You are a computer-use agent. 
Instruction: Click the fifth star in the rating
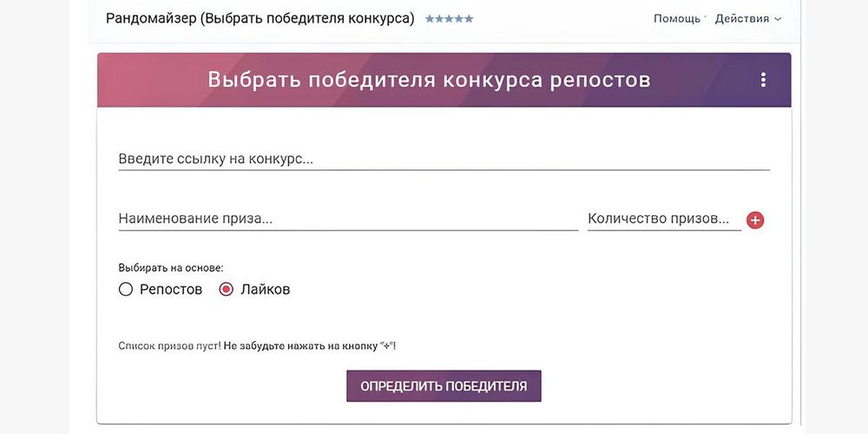[470, 19]
